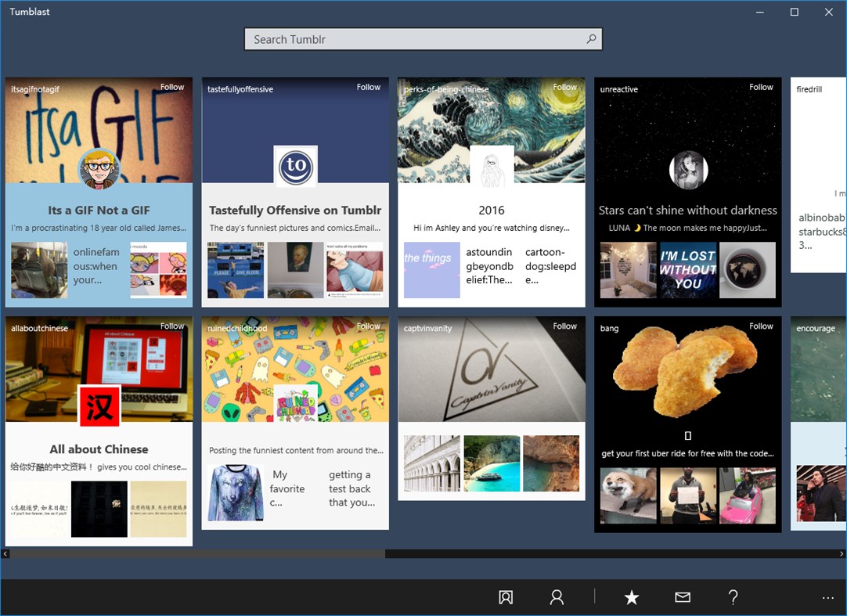Click the left scroll arrow

point(5,553)
